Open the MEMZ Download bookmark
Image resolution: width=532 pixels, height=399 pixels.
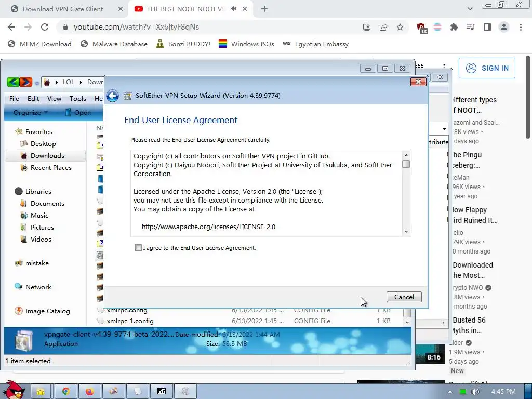[x=39, y=44]
